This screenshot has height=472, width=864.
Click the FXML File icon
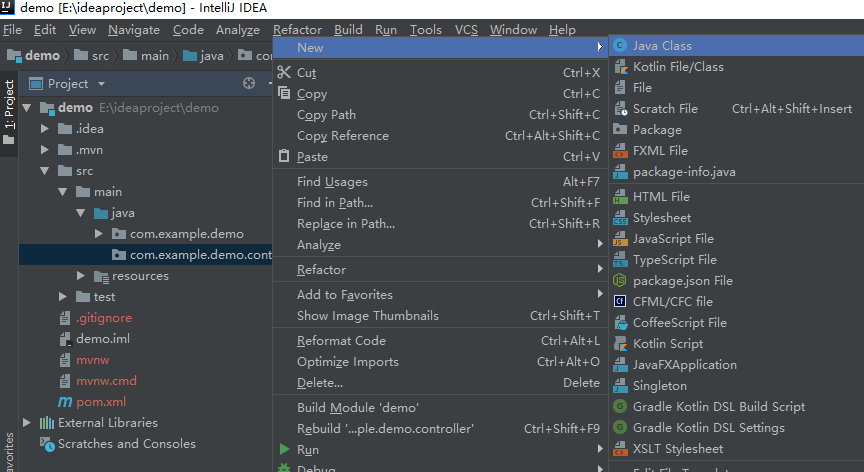tap(620, 150)
